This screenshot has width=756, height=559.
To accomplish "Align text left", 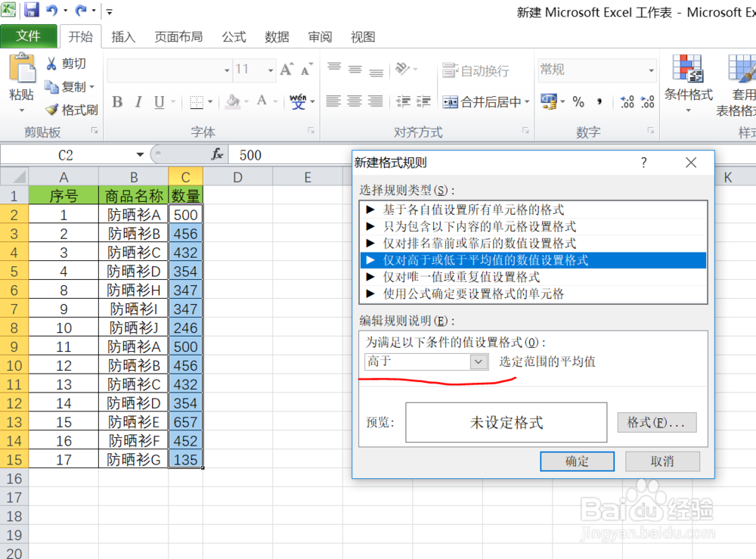I will pyautogui.click(x=333, y=101).
